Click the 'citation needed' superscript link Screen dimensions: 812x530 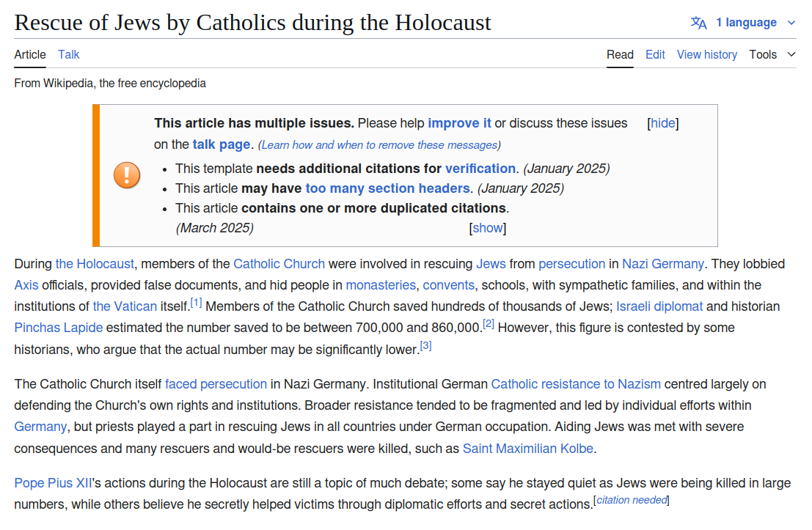[x=632, y=500]
